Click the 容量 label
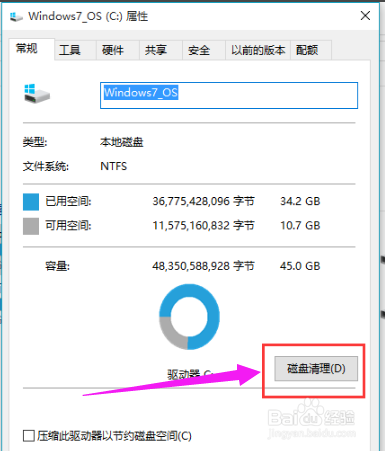The height and width of the screenshot is (451, 385). click(x=57, y=266)
